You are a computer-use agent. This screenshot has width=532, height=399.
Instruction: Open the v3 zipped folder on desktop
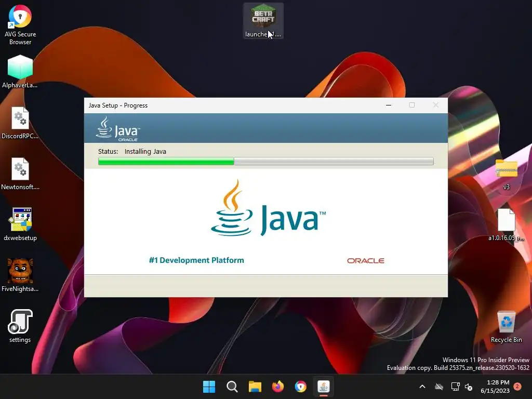click(506, 175)
